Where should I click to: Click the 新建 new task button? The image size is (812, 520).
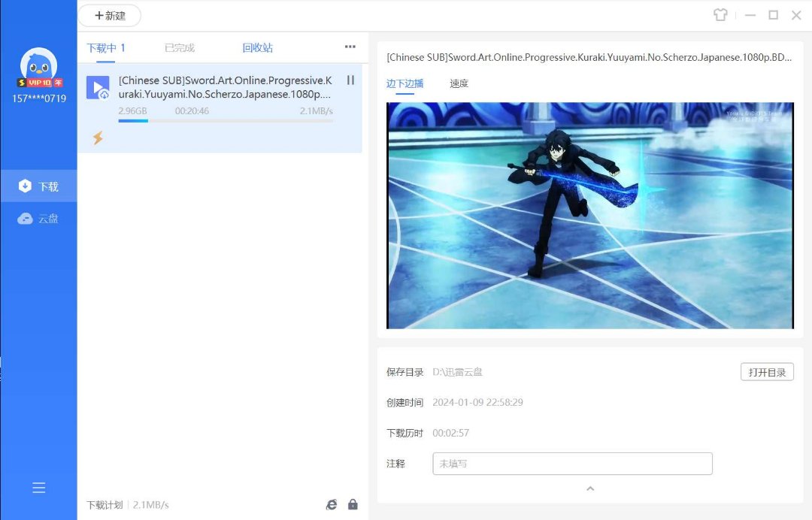tap(110, 16)
